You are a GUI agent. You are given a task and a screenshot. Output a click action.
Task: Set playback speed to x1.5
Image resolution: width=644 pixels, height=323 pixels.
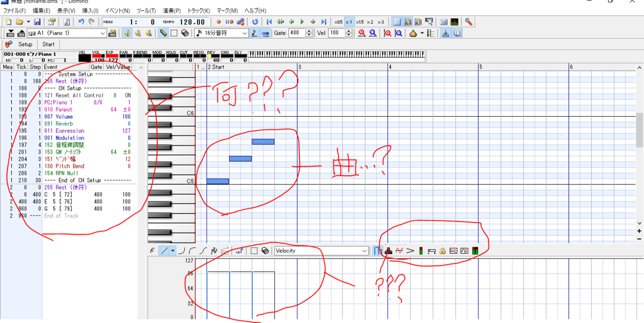tap(360, 22)
